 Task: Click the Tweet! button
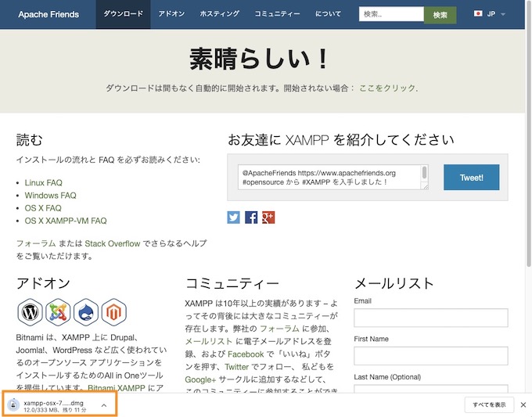[x=471, y=178]
